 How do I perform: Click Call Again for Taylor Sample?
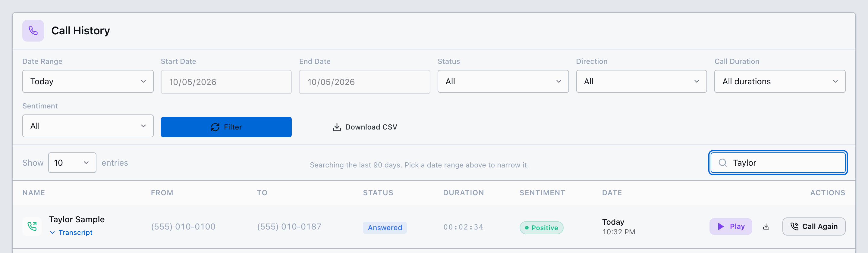(x=814, y=226)
